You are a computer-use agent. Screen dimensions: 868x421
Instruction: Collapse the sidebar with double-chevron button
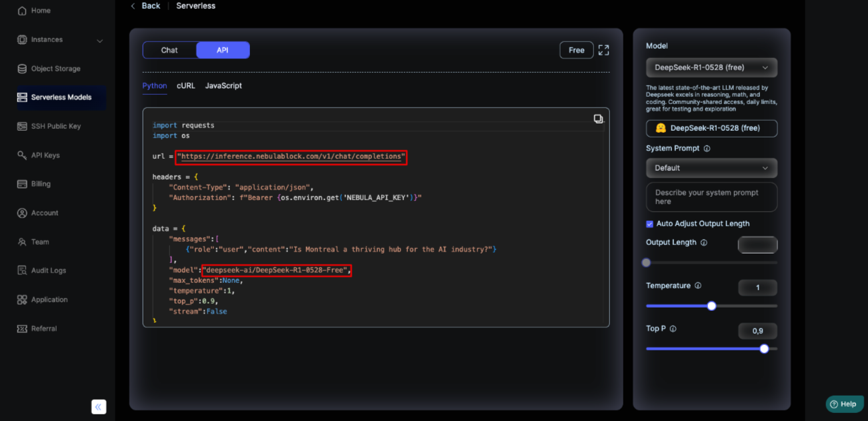pos(99,406)
